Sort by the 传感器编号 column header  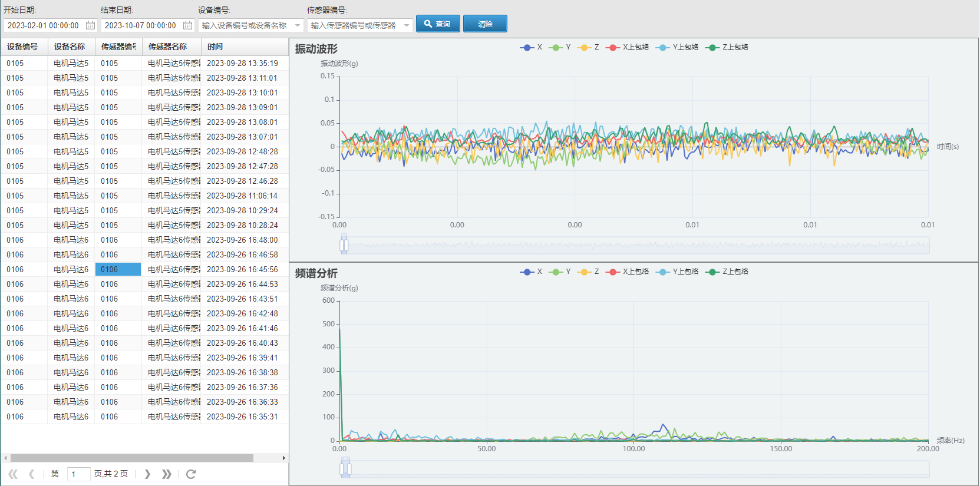[x=118, y=47]
